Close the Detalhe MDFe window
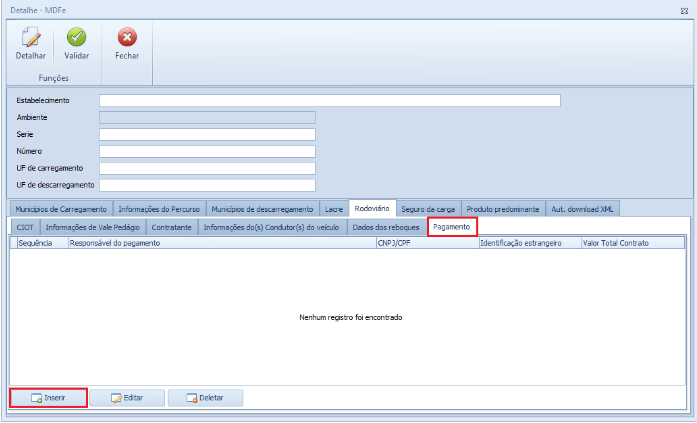The height and width of the screenshot is (423, 697). click(683, 7)
